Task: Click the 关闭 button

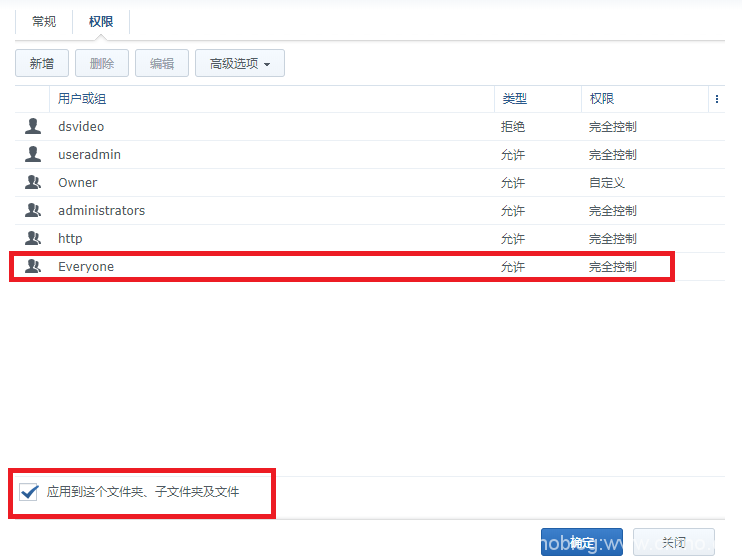Action: click(x=673, y=542)
